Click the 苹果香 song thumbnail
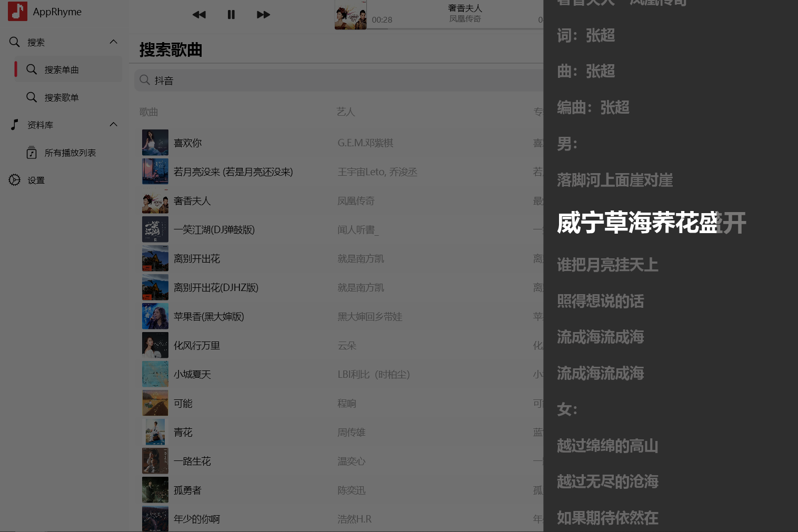The height and width of the screenshot is (532, 798). tap(155, 316)
